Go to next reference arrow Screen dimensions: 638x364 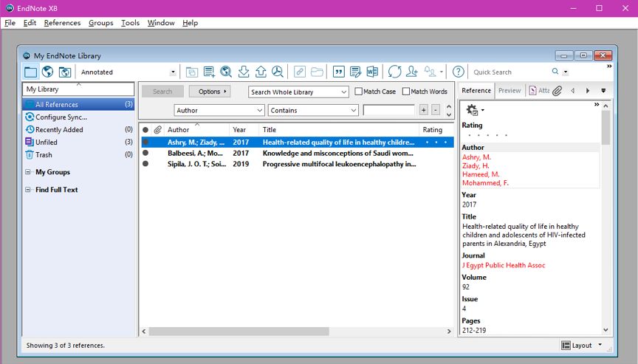(588, 91)
